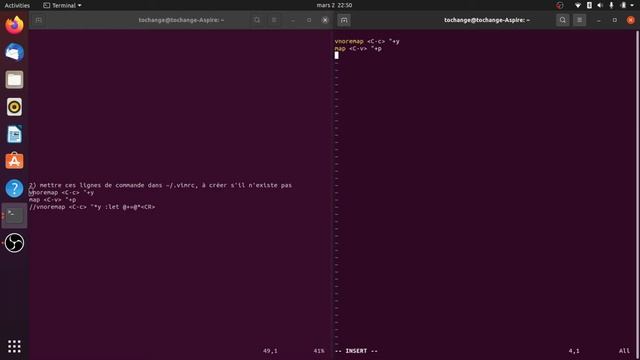Click the '-- INSERT --' mode indicator

(x=356, y=351)
